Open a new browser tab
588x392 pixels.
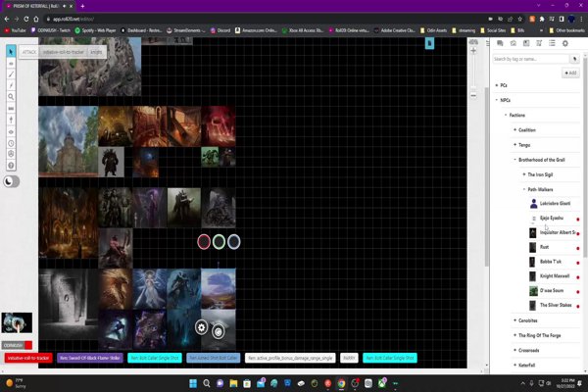pos(82,6)
